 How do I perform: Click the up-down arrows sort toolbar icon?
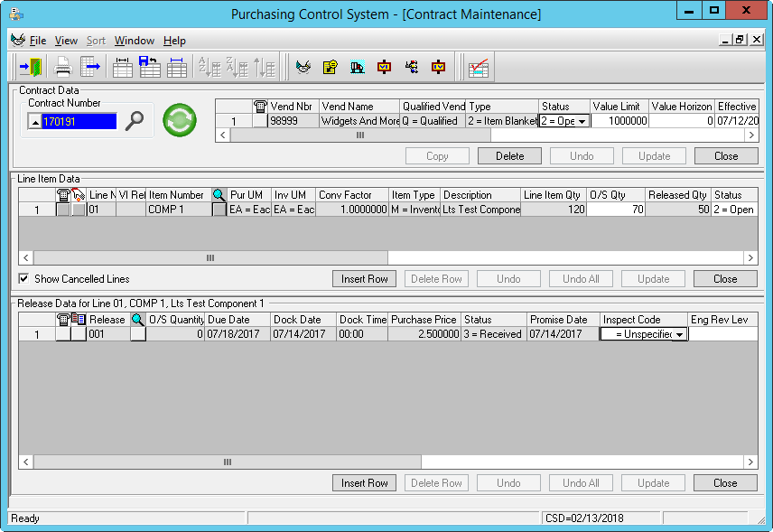click(265, 67)
